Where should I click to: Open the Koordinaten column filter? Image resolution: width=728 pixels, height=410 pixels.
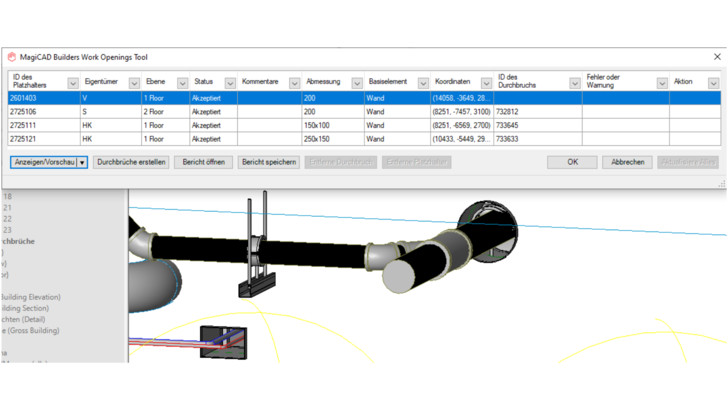click(486, 84)
